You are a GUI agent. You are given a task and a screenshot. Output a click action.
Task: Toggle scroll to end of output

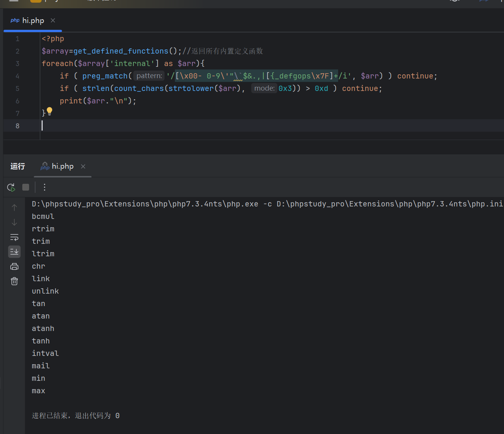14,251
